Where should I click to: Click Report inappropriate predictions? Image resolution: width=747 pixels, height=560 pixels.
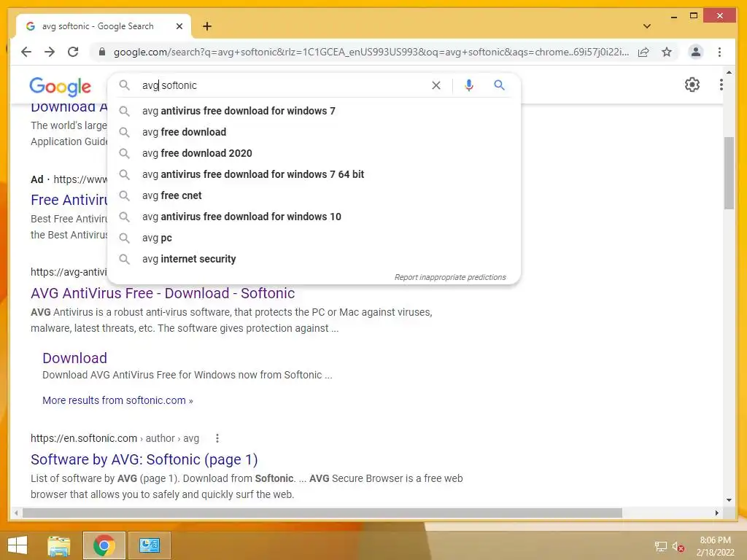(449, 277)
